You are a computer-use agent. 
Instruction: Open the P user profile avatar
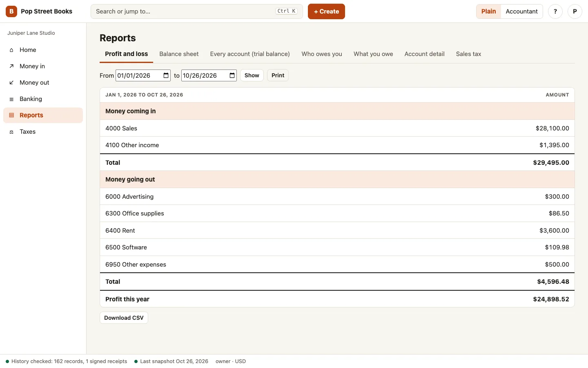coord(575,11)
